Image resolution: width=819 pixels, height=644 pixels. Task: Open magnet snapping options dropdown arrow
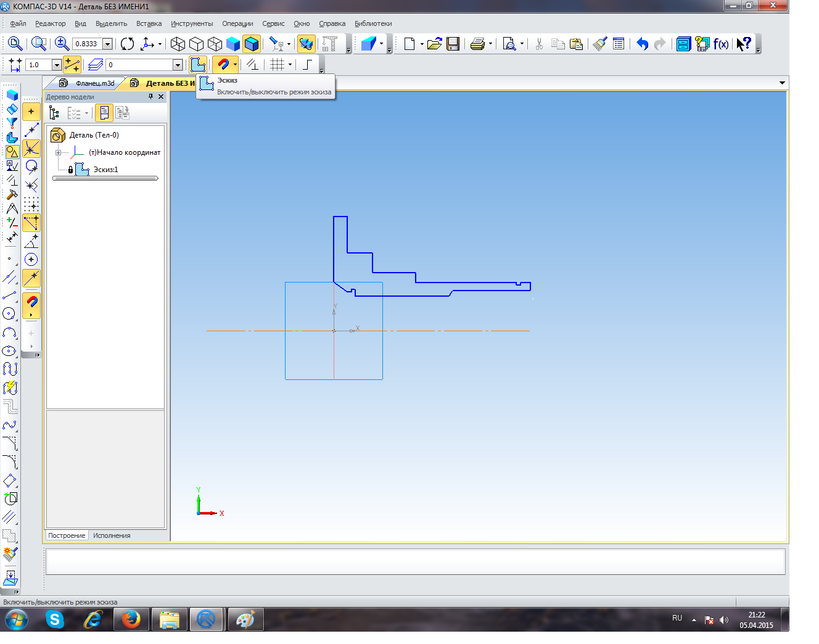235,64
